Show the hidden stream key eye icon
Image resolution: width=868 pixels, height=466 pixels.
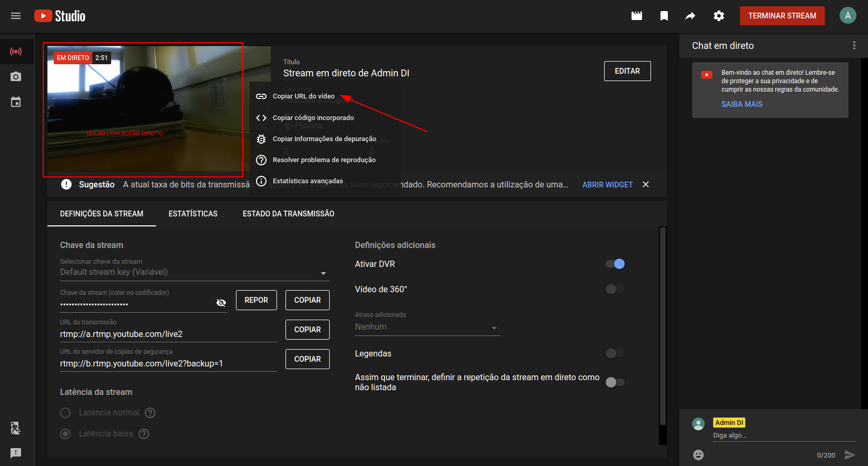click(x=221, y=303)
